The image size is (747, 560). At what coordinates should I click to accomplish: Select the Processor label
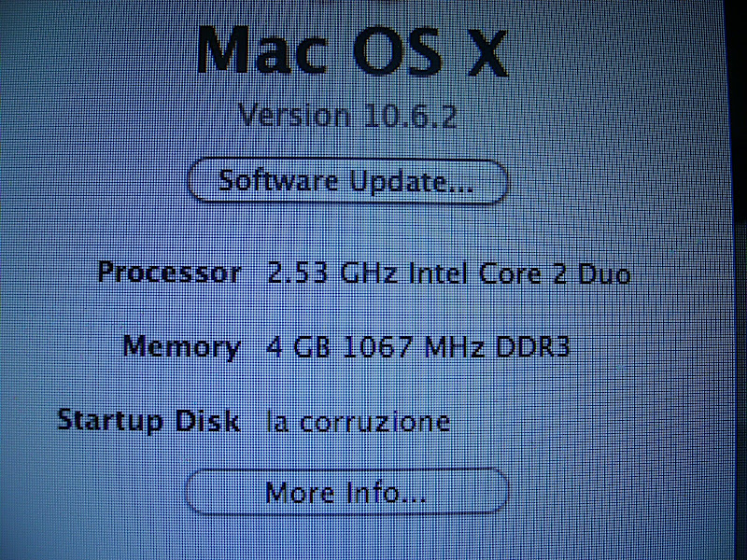coord(169,273)
